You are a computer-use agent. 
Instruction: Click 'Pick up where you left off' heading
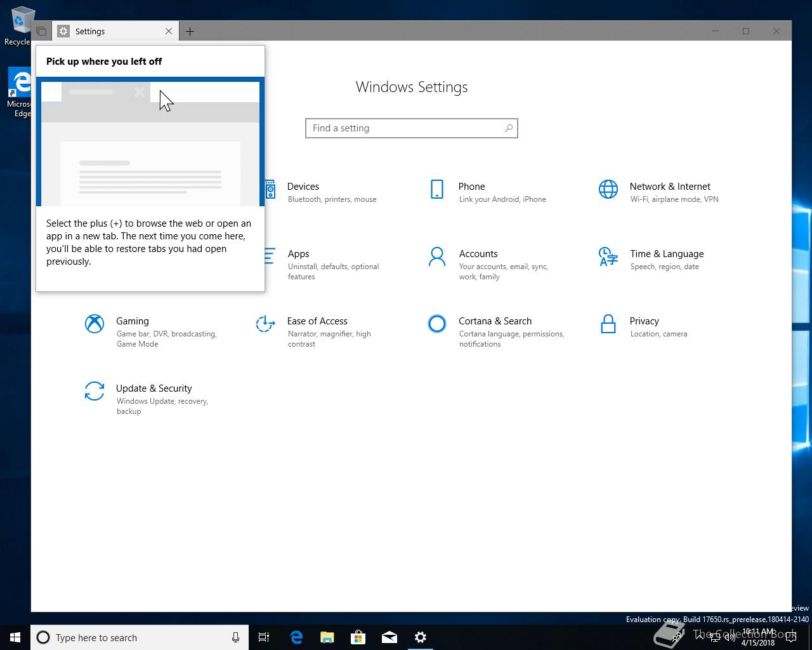[x=104, y=62]
